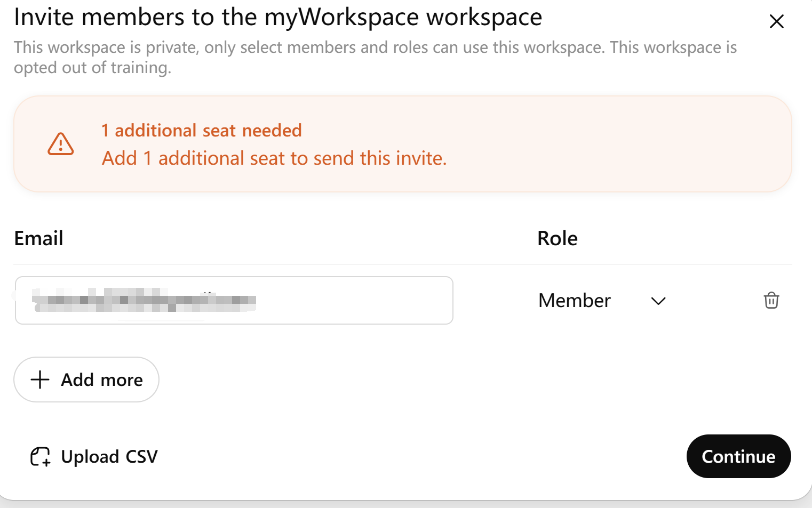Select the Upload CSV text link
Image resolution: width=812 pixels, height=508 pixels.
pyautogui.click(x=109, y=457)
